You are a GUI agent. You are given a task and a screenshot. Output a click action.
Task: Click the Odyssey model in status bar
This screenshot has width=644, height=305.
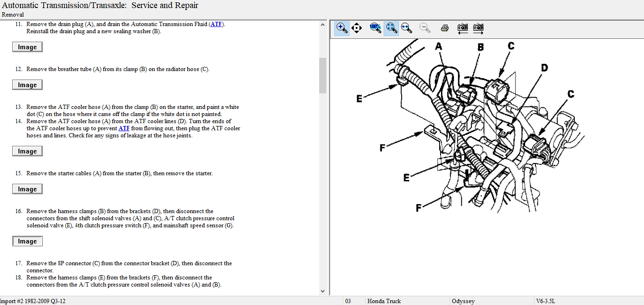[463, 301]
